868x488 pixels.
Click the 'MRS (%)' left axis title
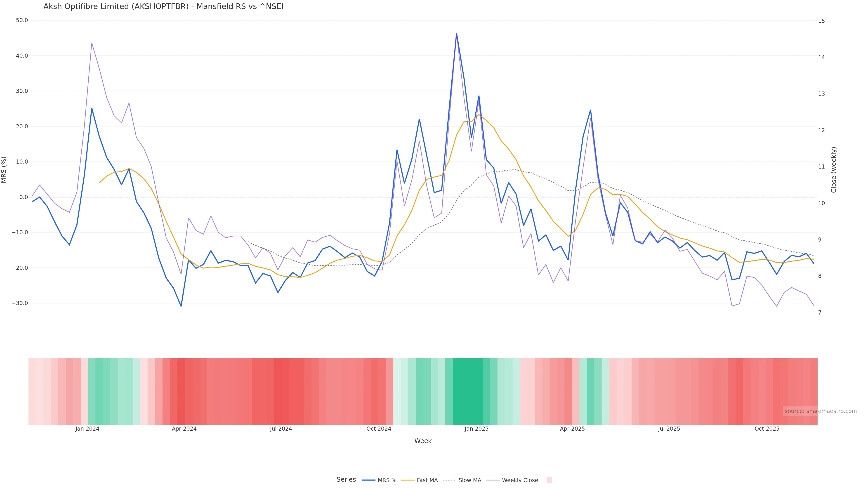[x=4, y=169]
